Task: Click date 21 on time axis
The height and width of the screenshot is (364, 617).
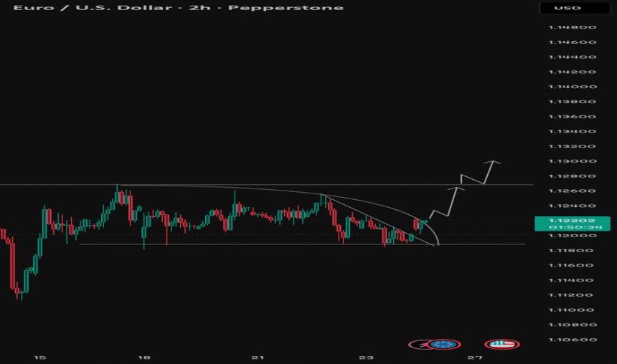Action: pyautogui.click(x=258, y=358)
